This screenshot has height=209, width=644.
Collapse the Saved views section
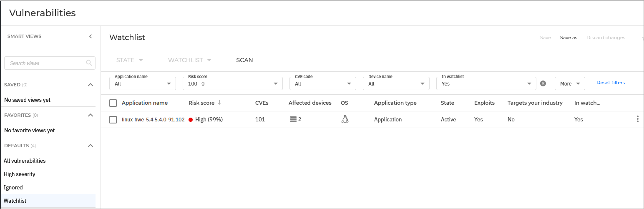click(91, 85)
